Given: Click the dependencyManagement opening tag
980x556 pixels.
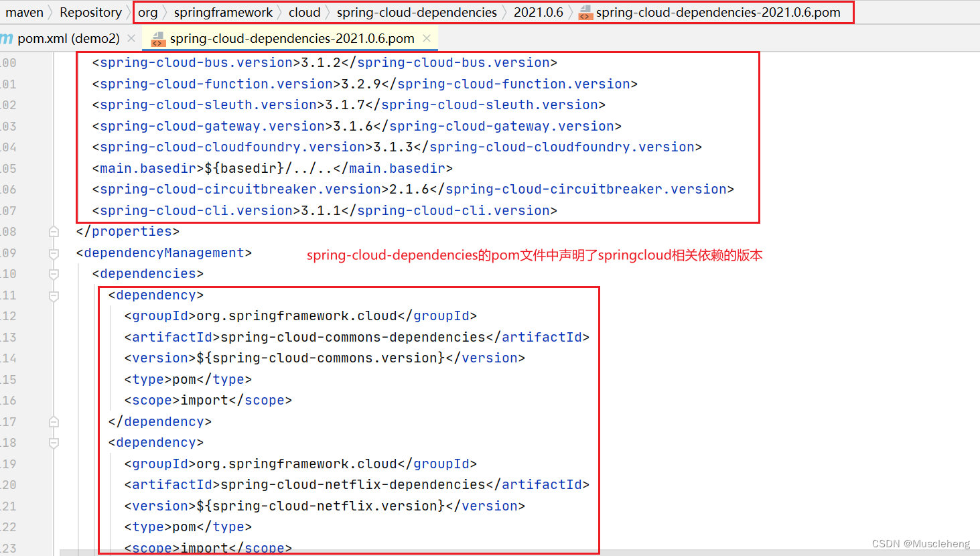Looking at the screenshot, I should (163, 253).
